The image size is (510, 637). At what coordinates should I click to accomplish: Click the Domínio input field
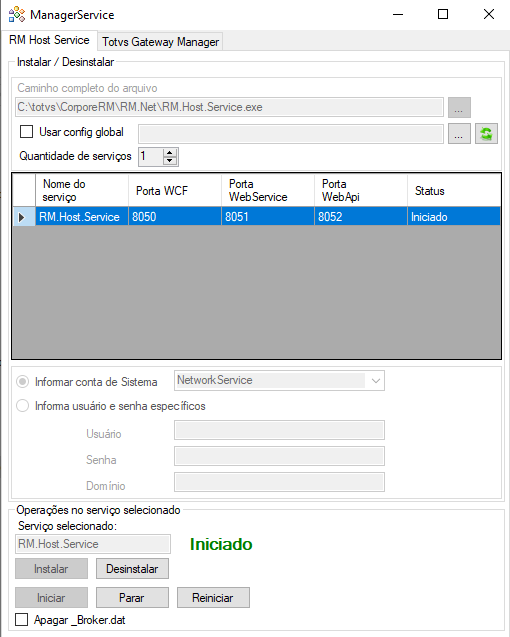coord(279,482)
